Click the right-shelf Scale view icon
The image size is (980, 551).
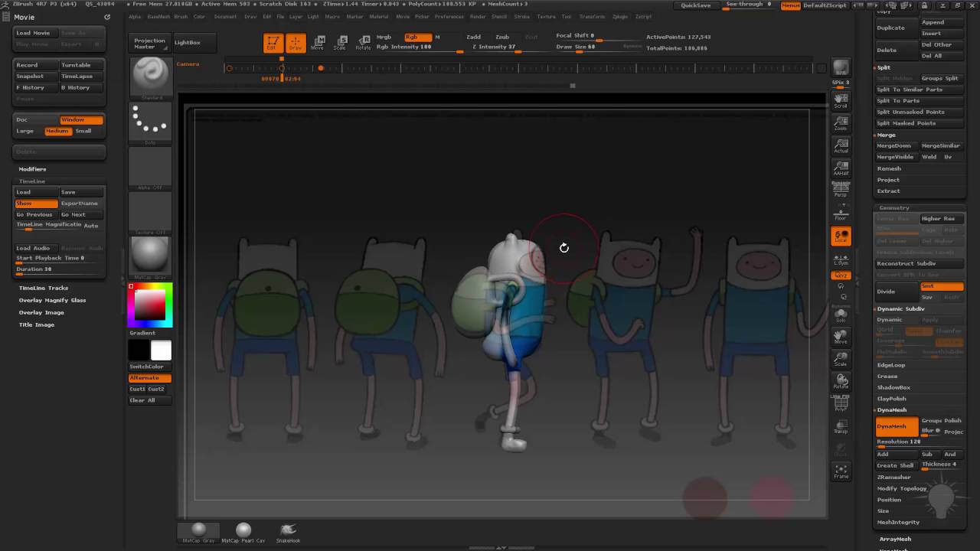[841, 360]
